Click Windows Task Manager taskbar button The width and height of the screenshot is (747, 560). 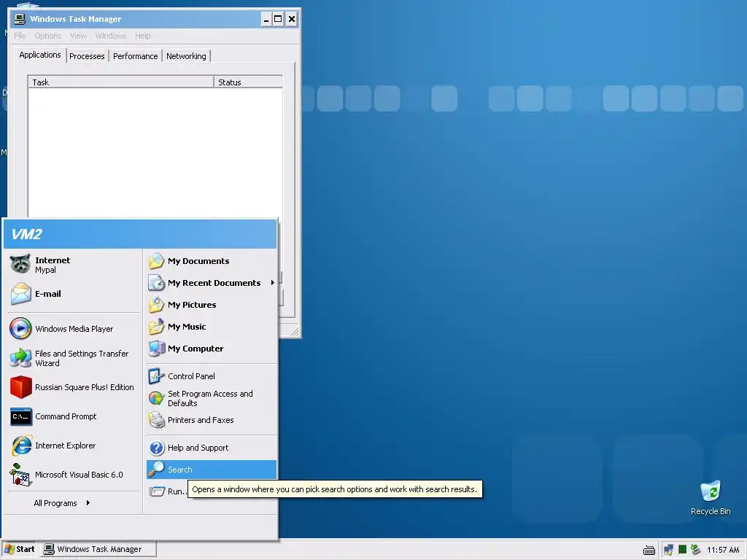(x=98, y=549)
